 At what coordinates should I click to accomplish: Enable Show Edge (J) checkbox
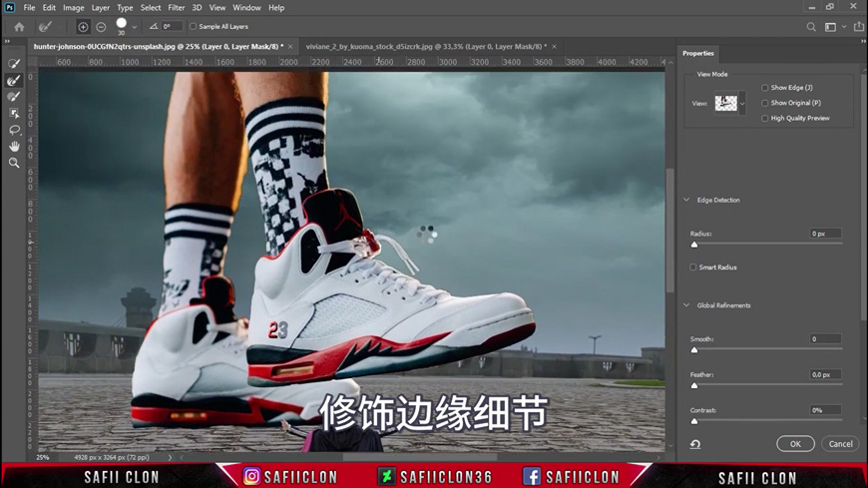coord(765,88)
